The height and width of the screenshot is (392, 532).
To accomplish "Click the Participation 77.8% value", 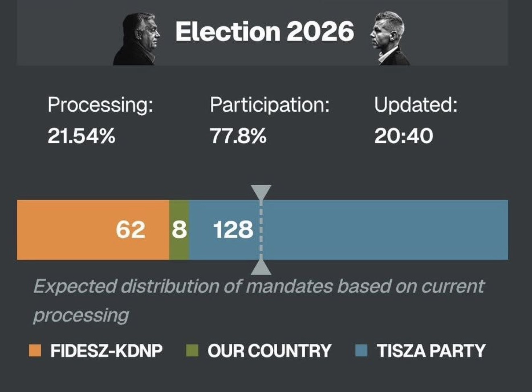I will point(238,136).
